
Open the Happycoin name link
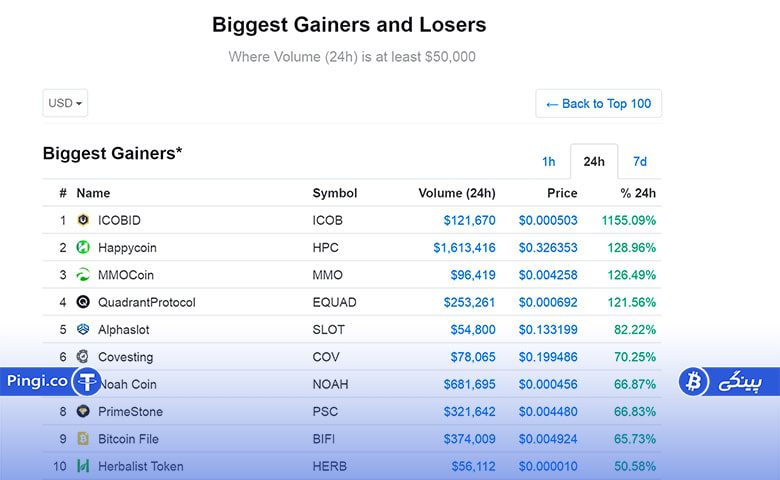(127, 248)
